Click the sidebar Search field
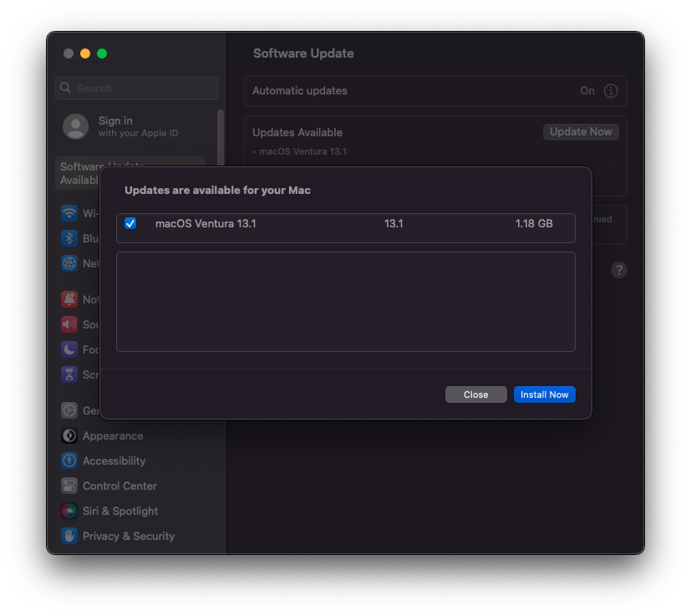The image size is (691, 616). click(x=137, y=88)
